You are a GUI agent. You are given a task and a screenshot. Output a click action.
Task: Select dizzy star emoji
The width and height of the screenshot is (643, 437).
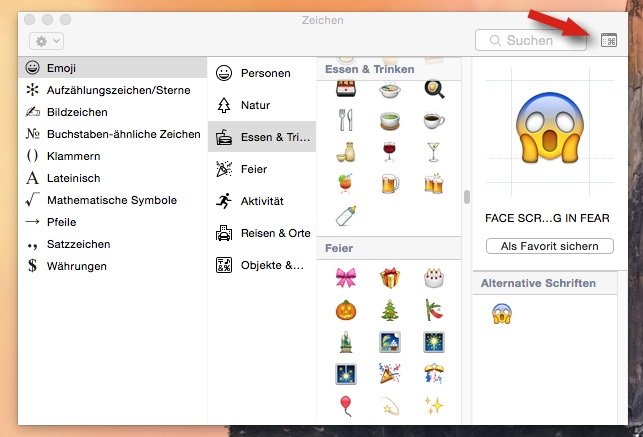click(x=390, y=406)
